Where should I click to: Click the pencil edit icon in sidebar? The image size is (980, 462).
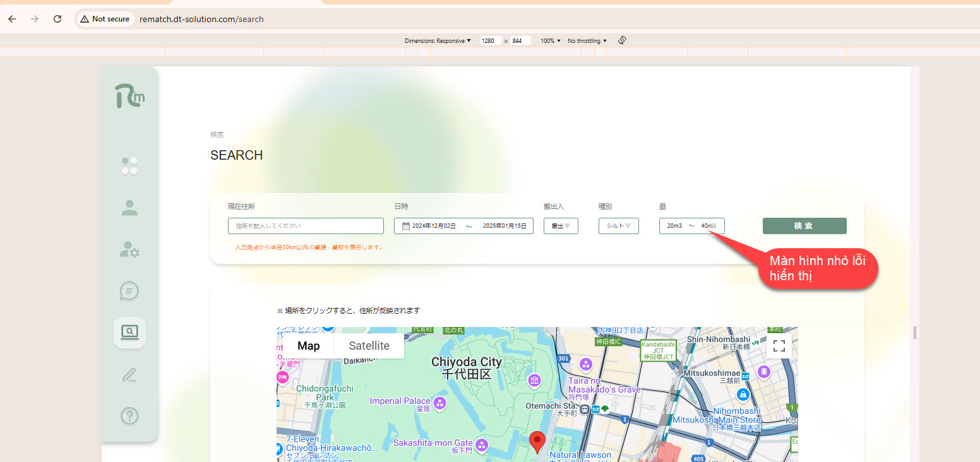pos(129,376)
